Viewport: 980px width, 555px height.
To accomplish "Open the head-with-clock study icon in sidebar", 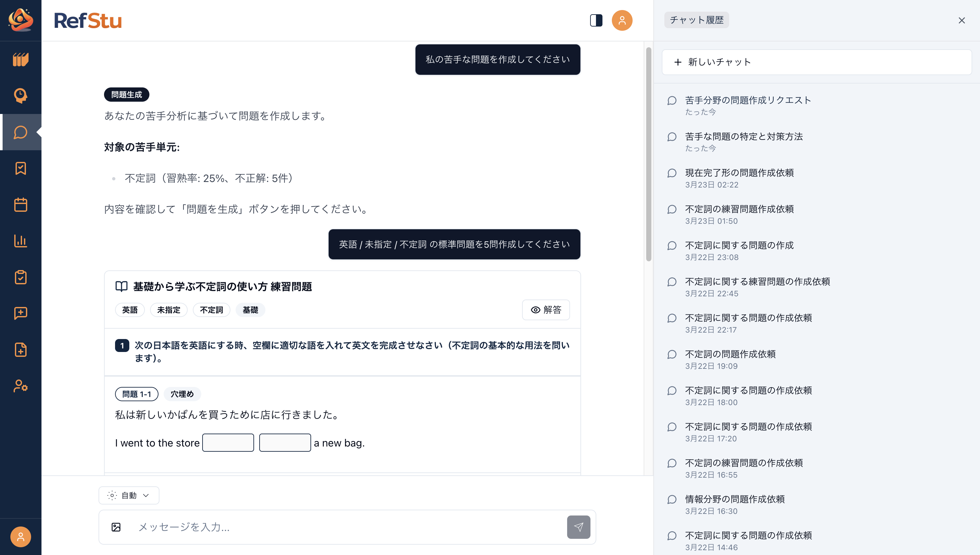I will [x=21, y=96].
